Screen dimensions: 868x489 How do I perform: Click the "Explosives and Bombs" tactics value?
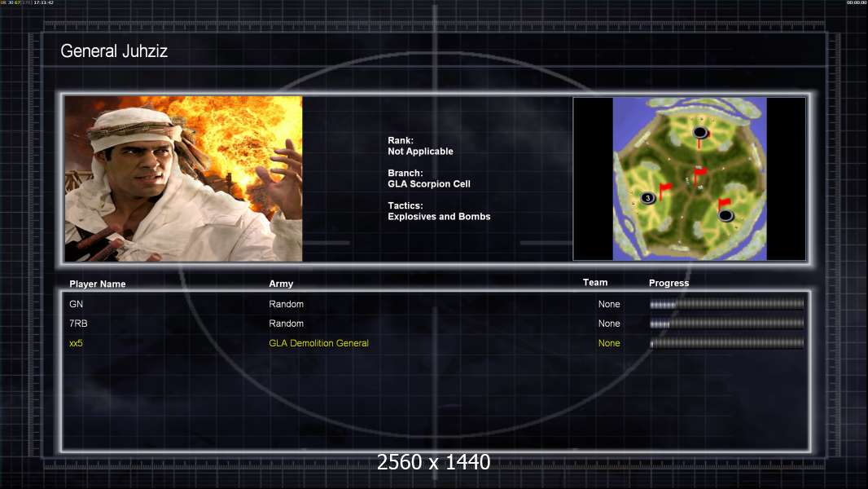pyautogui.click(x=439, y=217)
